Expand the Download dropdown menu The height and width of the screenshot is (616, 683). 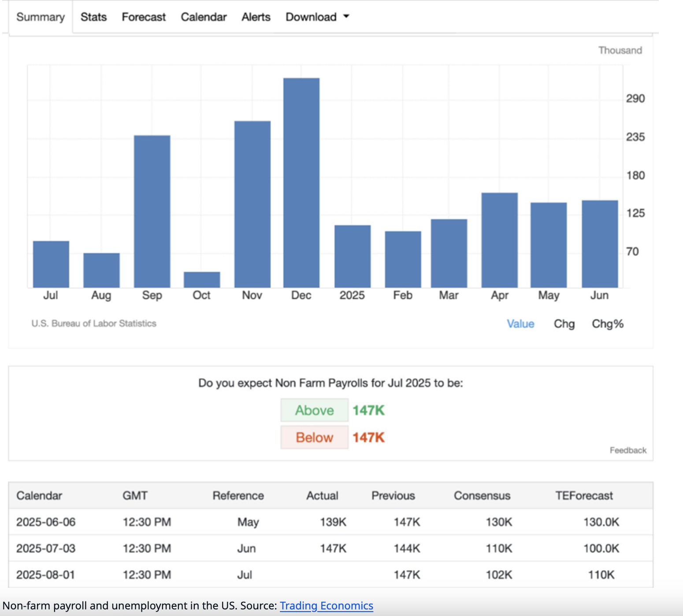pos(317,17)
